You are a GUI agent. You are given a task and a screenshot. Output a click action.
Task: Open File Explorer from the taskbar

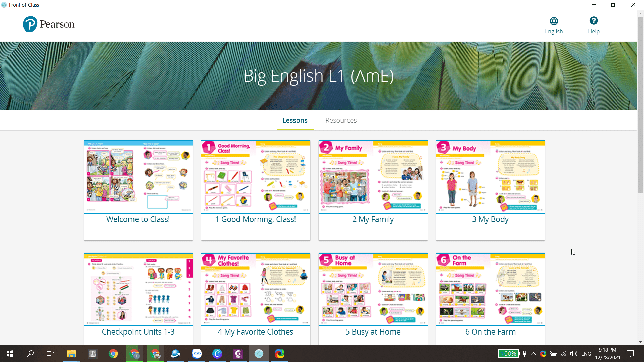(71, 354)
